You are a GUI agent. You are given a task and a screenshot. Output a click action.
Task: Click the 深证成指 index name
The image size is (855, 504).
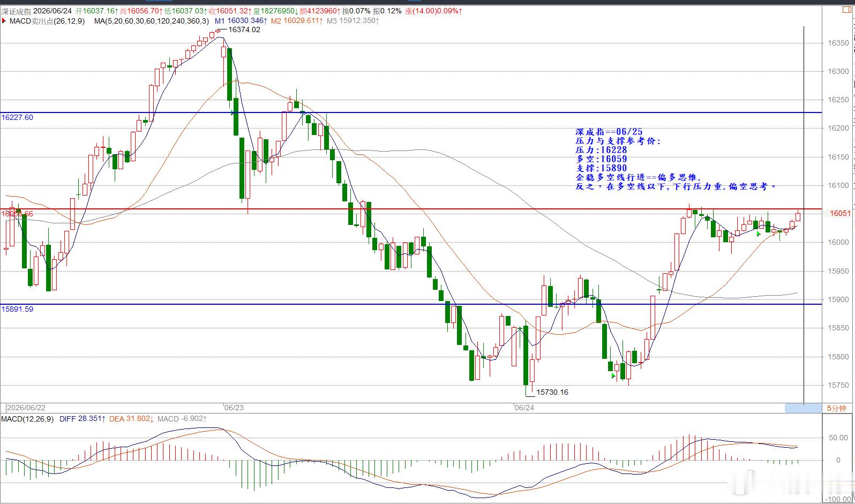click(16, 11)
